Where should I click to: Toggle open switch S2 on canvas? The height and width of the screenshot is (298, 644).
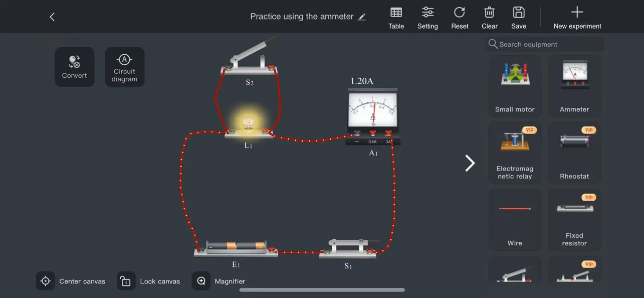pyautogui.click(x=249, y=57)
